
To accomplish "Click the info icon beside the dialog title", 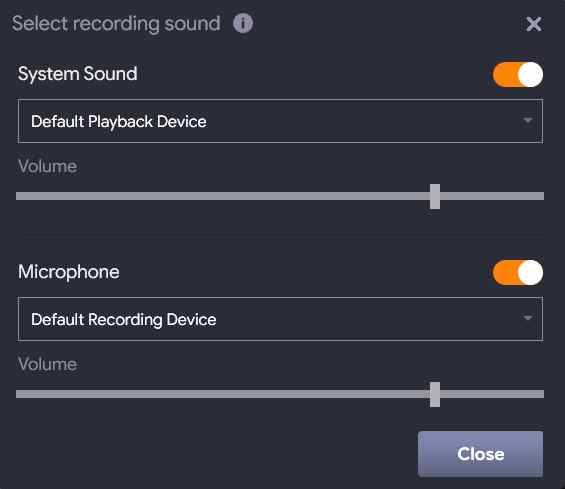I will (243, 23).
